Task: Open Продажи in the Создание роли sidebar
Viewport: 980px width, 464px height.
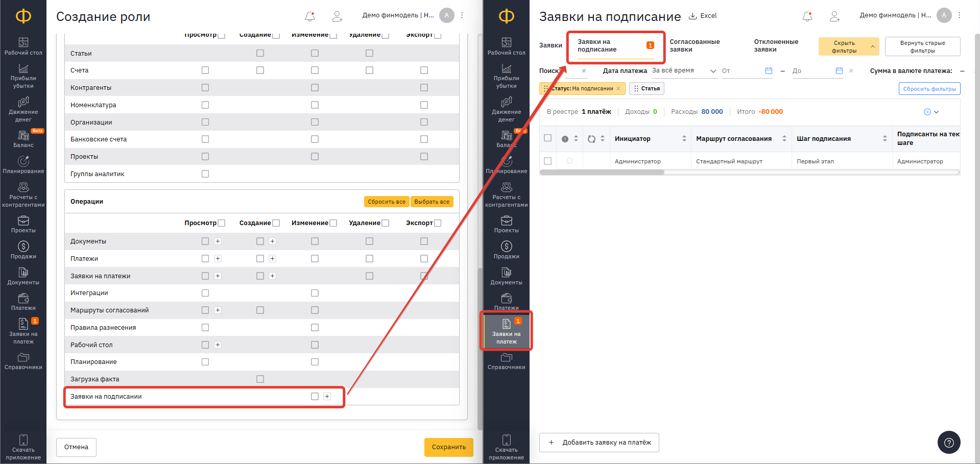Action: 23,250
